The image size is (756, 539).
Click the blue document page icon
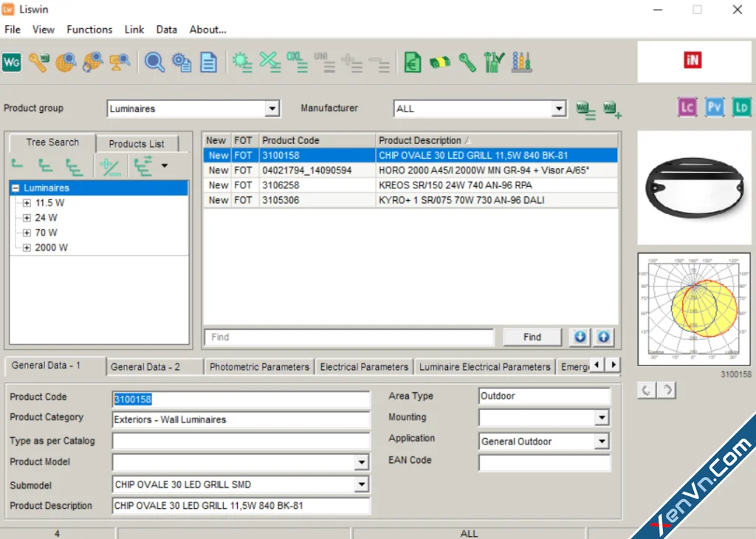point(208,62)
